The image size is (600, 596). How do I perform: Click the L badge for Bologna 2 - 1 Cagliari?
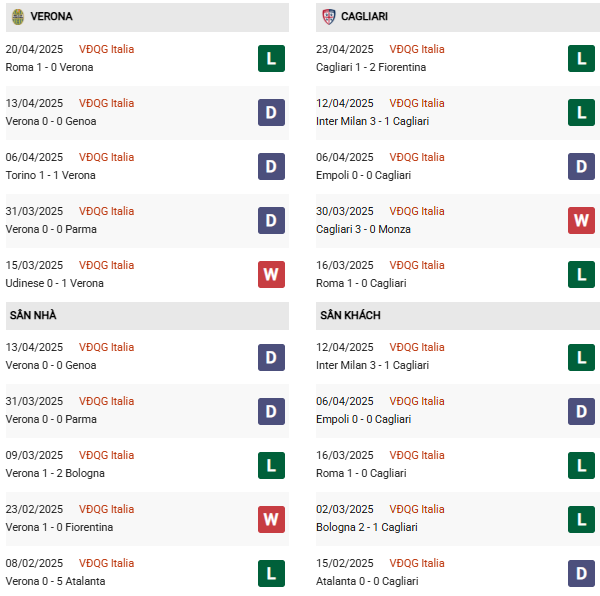582,518
